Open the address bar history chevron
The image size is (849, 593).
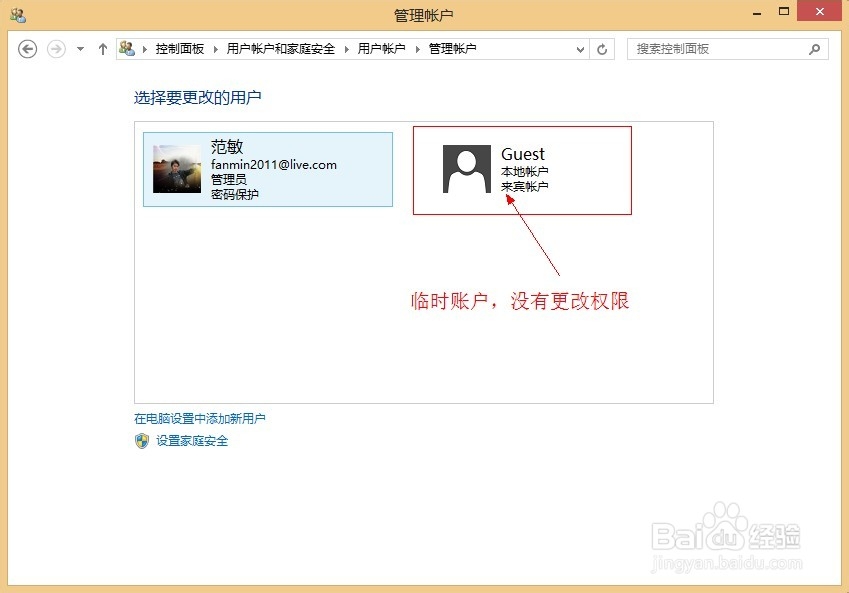[580, 48]
